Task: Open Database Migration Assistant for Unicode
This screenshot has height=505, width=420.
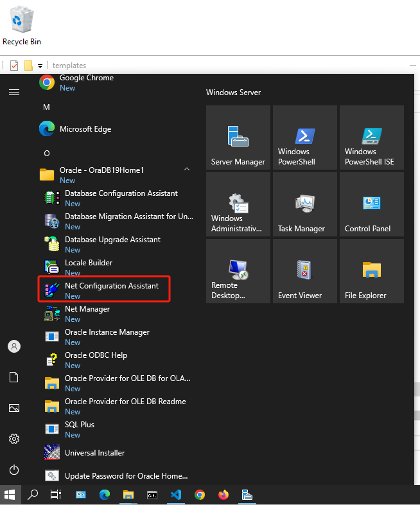Action: pyautogui.click(x=118, y=220)
